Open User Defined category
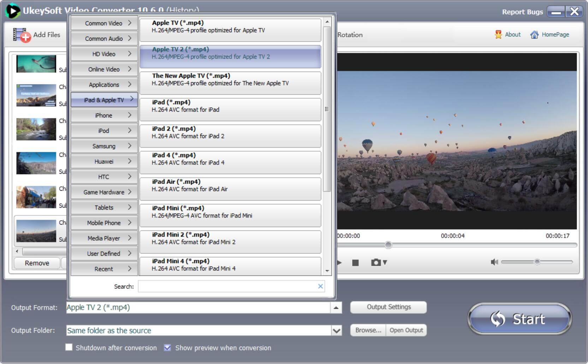The height and width of the screenshot is (364, 588). click(x=104, y=253)
